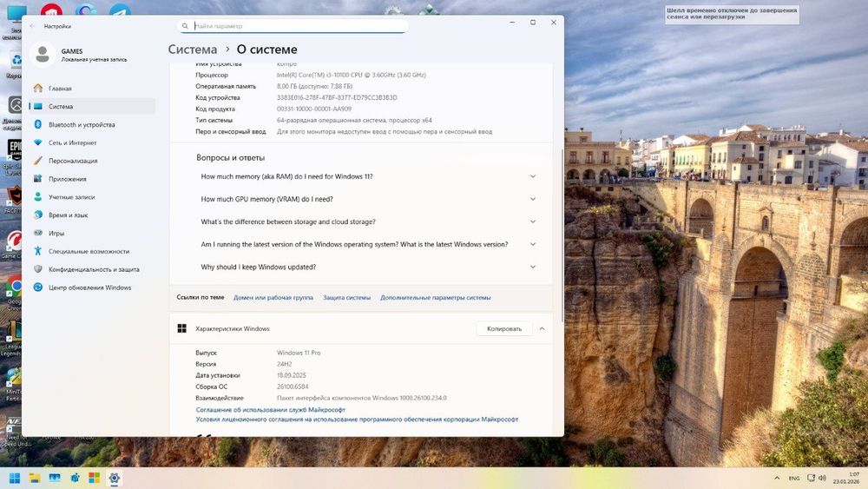This screenshot has height=489, width=868.
Task: Expand "How much memory (aka RAM)" question
Action: click(x=367, y=176)
